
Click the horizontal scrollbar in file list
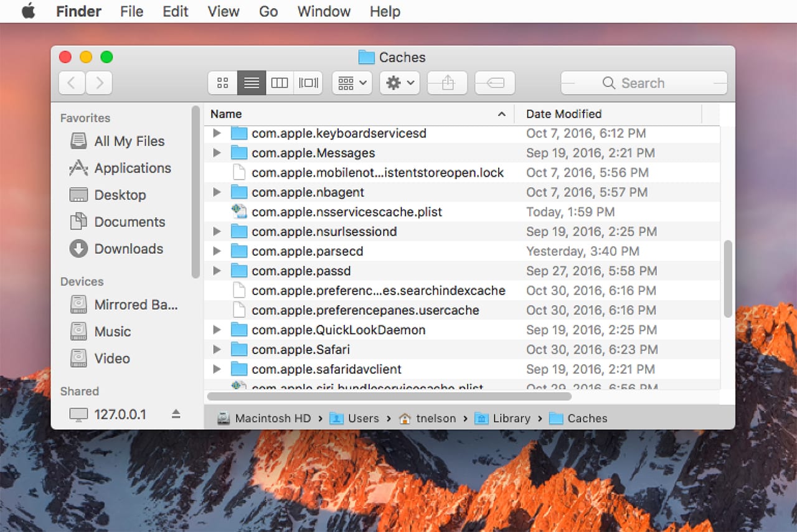click(x=389, y=396)
